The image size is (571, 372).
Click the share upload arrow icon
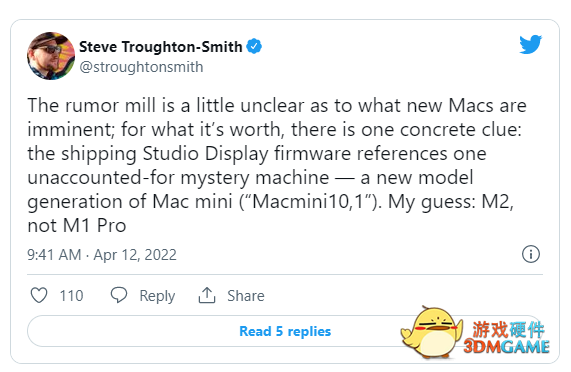(207, 295)
